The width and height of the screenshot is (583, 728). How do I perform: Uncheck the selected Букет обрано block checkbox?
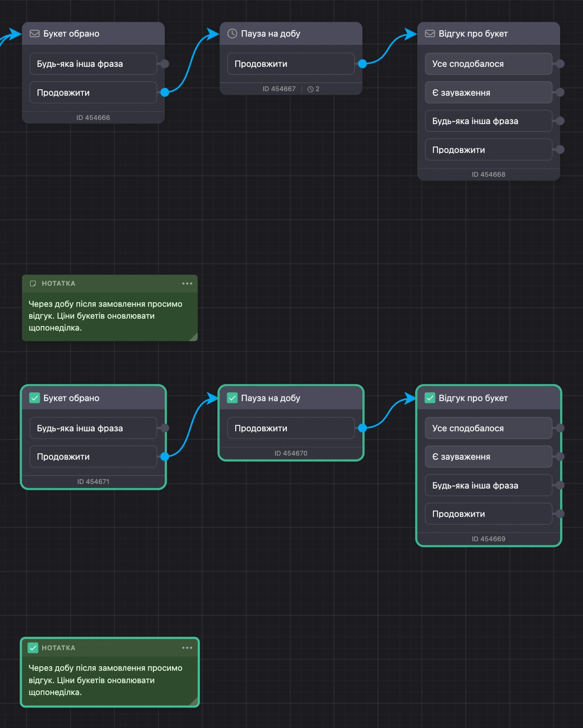34,398
